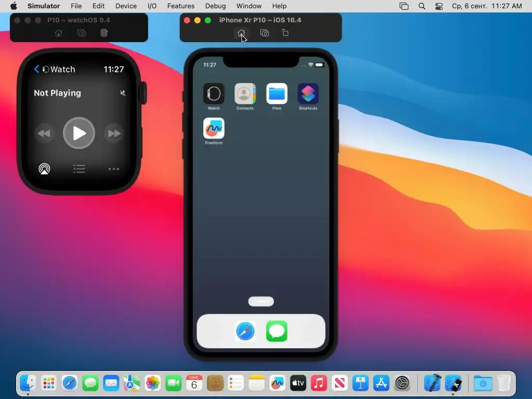
Task: Tap Not Playing label on the watch
Action: [x=57, y=93]
